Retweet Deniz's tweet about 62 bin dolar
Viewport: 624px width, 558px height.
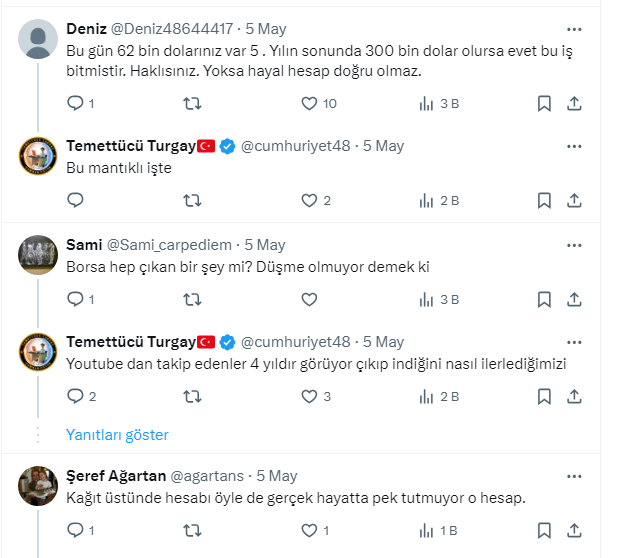click(192, 103)
